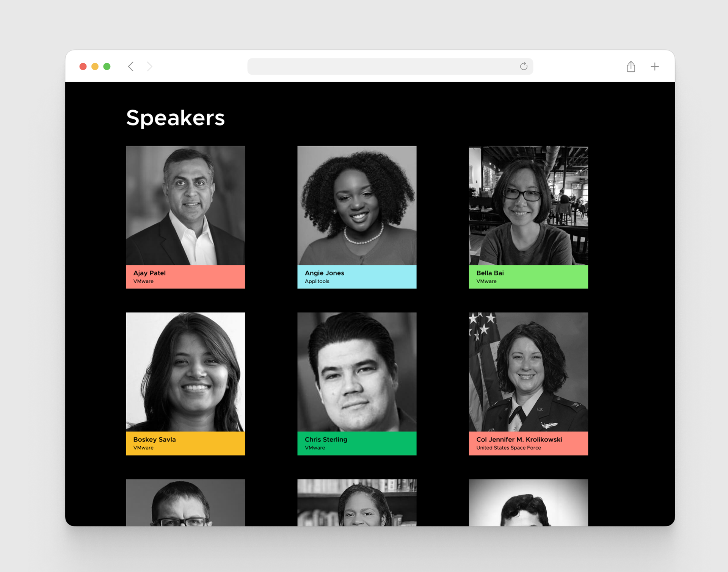Click the Chris Sterling VMware label

click(315, 448)
